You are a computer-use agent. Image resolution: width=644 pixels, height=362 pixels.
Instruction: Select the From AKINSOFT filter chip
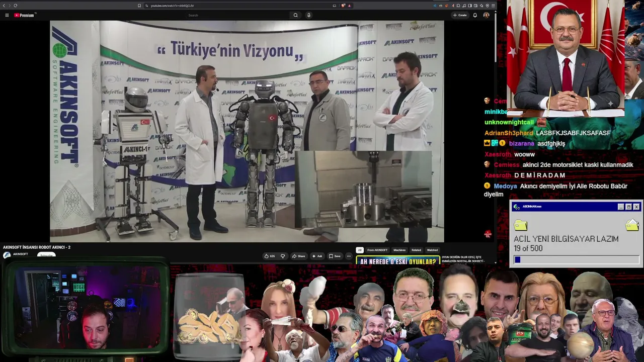[377, 250]
